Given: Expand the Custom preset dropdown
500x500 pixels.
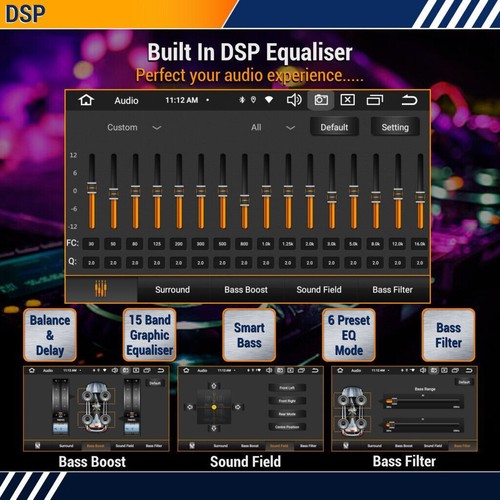Looking at the screenshot, I should pyautogui.click(x=134, y=127).
